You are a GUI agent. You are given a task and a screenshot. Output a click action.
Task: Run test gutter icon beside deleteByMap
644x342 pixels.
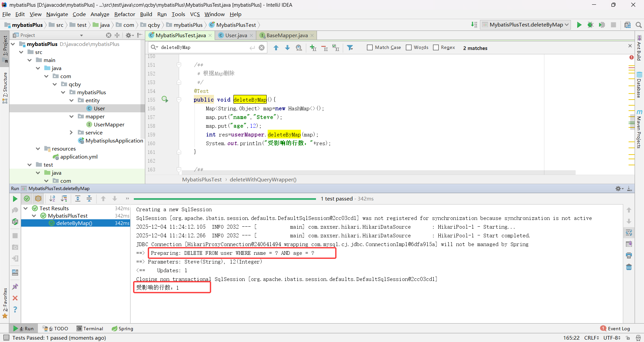(165, 99)
